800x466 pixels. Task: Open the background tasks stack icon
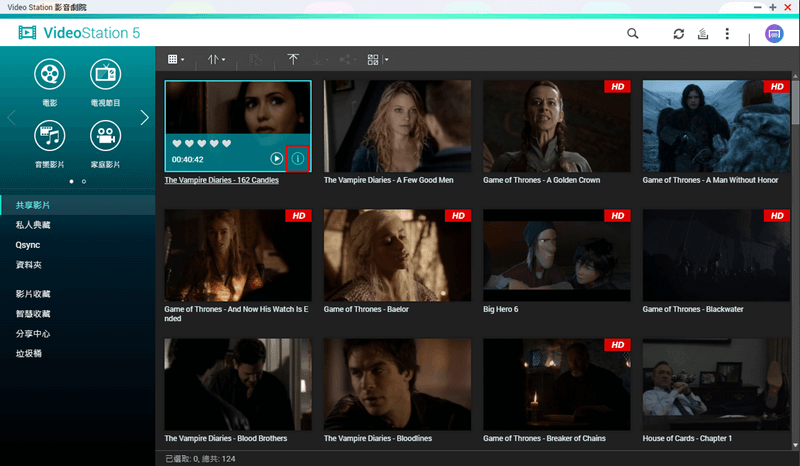(x=703, y=34)
